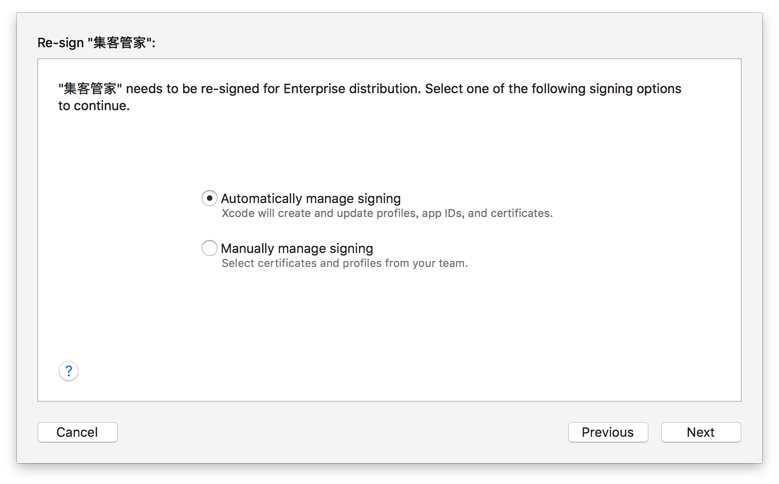Click the "Manually manage signing" label text

(x=296, y=248)
